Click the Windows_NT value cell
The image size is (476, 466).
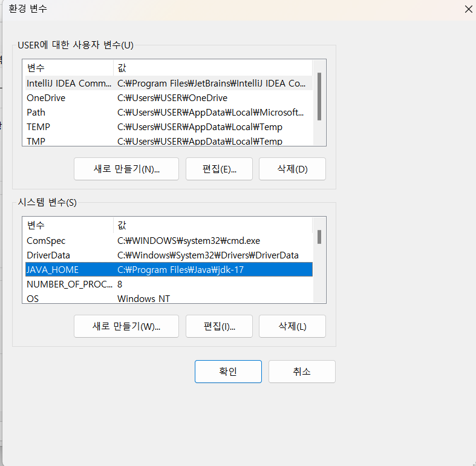pos(143,298)
